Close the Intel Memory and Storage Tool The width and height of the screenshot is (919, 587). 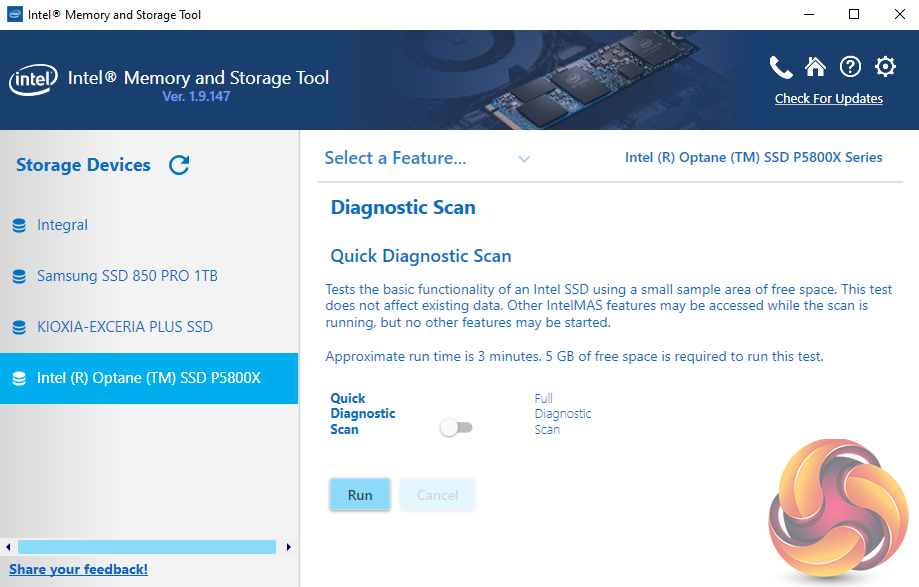point(900,15)
